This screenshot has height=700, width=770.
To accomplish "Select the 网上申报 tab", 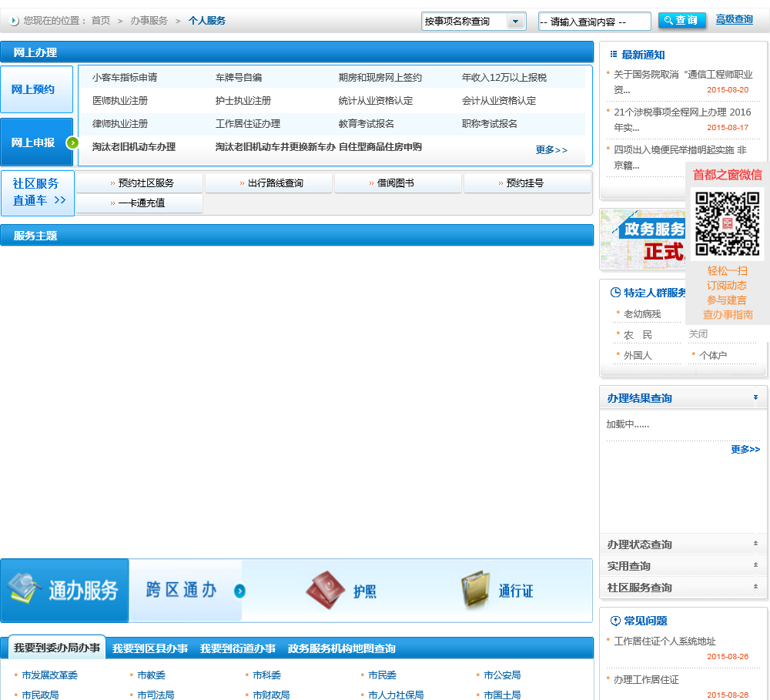I will point(37,142).
